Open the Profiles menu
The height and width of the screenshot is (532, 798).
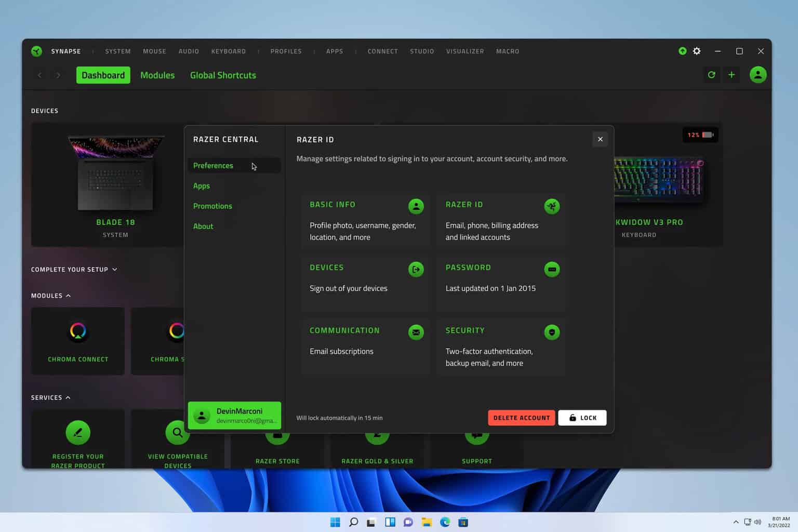click(286, 51)
